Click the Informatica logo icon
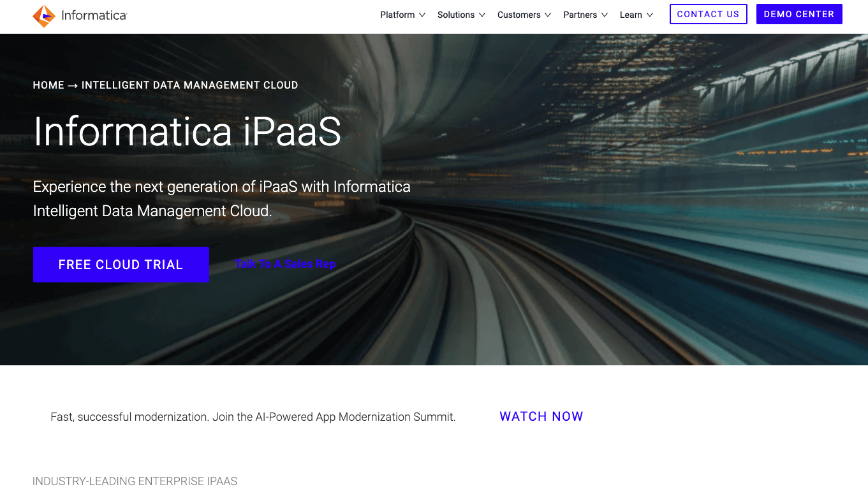The height and width of the screenshot is (496, 868). (x=44, y=16)
